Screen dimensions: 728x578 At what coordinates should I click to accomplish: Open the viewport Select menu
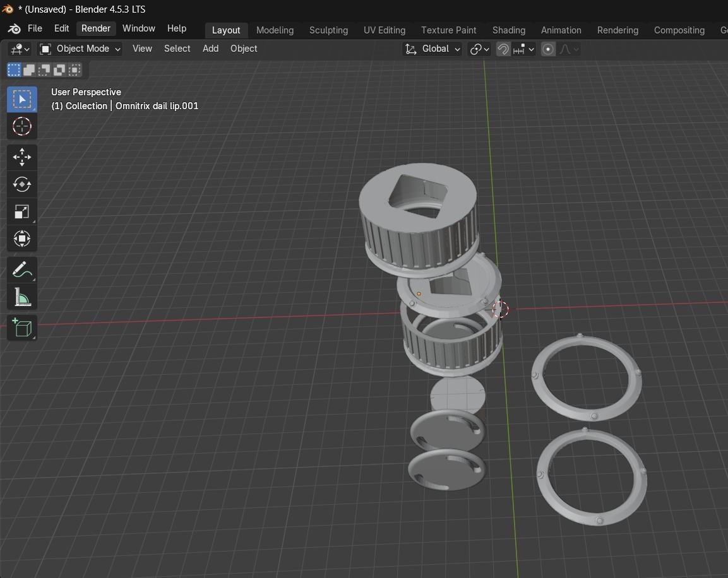point(177,49)
